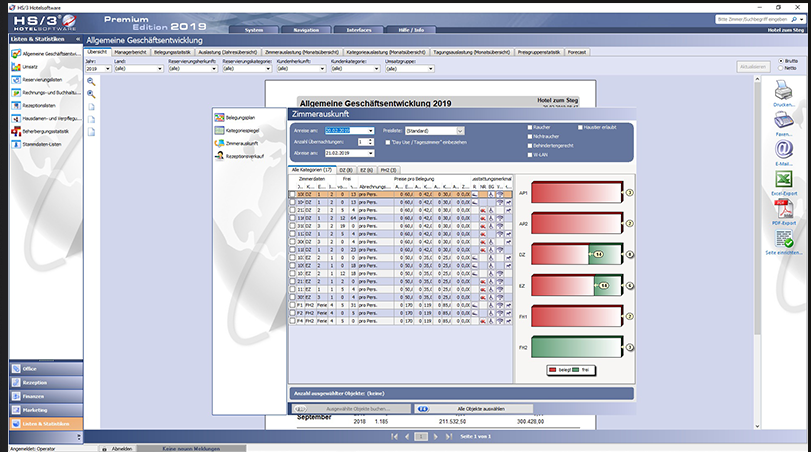Image resolution: width=811 pixels, height=452 pixels.
Task: Open the Preisliste (Standard) dropdown
Action: point(460,131)
